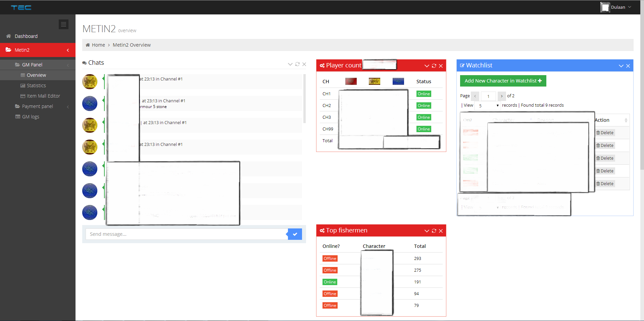This screenshot has width=644, height=321.
Task: Click the Online status badge for CH3
Action: [x=424, y=117]
